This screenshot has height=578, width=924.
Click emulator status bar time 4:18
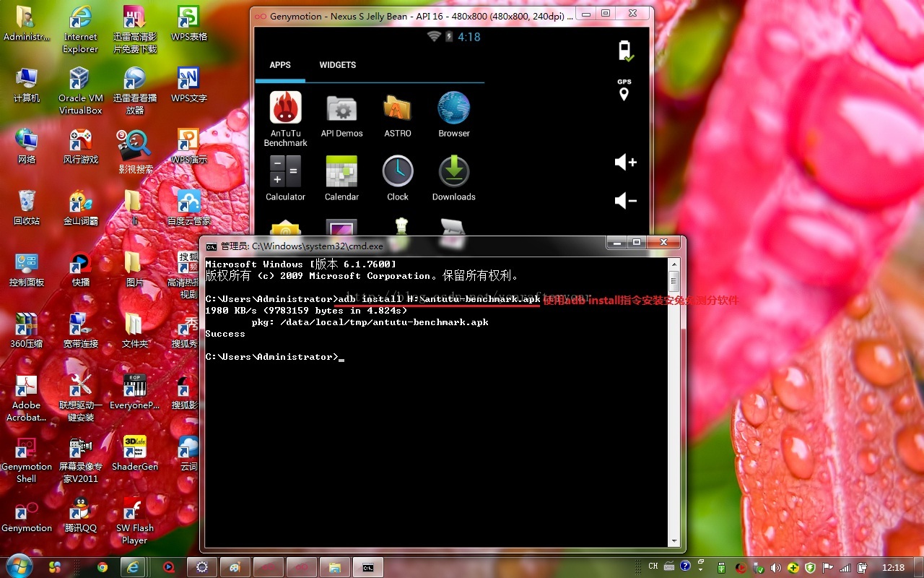(468, 37)
